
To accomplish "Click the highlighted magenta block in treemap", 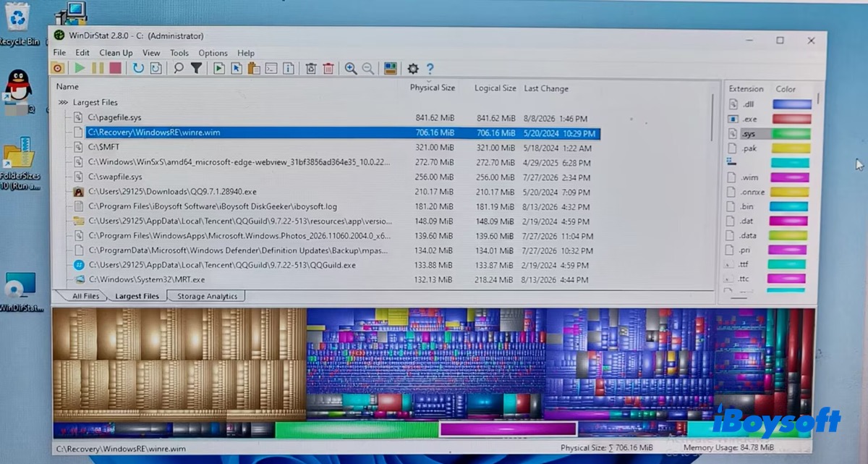I will 508,429.
